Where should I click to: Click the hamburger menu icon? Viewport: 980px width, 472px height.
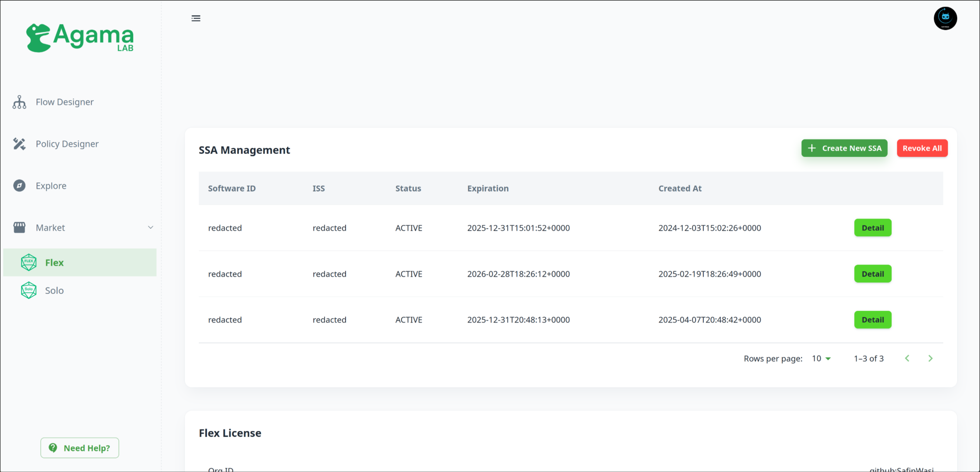click(196, 18)
